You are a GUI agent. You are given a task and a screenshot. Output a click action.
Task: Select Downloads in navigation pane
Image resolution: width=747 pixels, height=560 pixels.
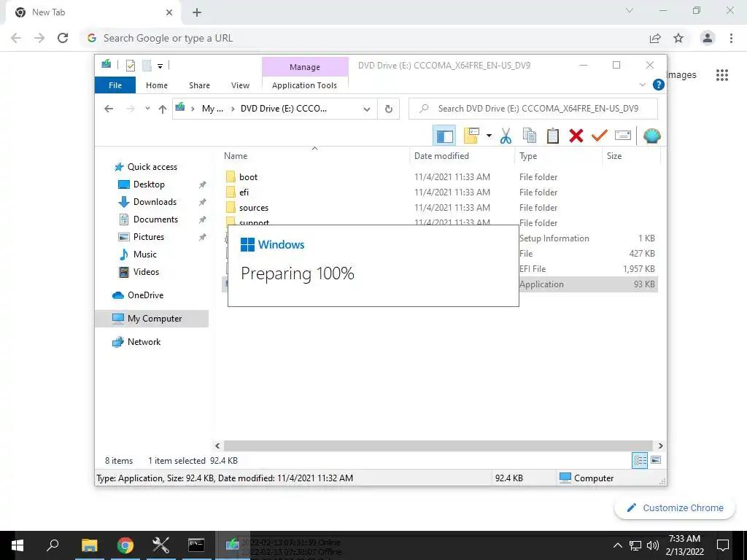click(x=155, y=202)
